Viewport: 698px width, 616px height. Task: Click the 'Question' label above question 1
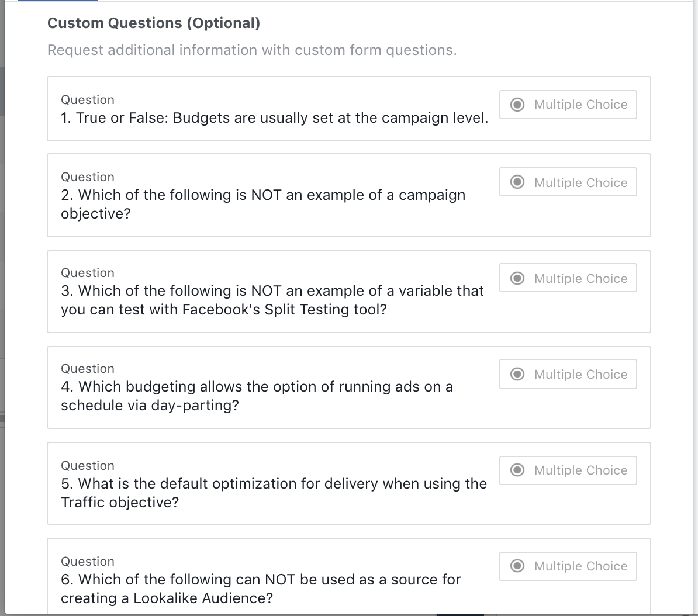click(88, 100)
